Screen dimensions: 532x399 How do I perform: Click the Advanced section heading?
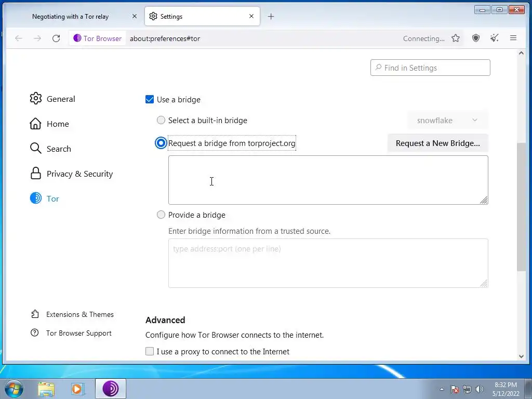[x=165, y=320]
